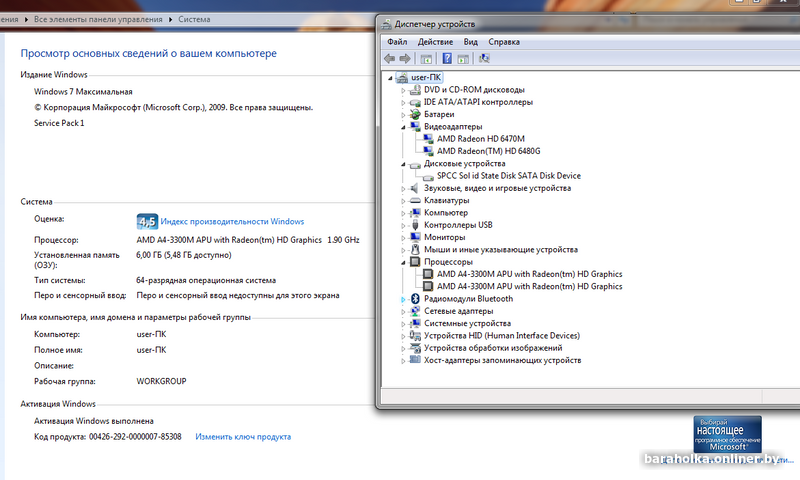Click the Мониторы monitor icon
Viewport: 800px width, 480px height.
[x=415, y=237]
